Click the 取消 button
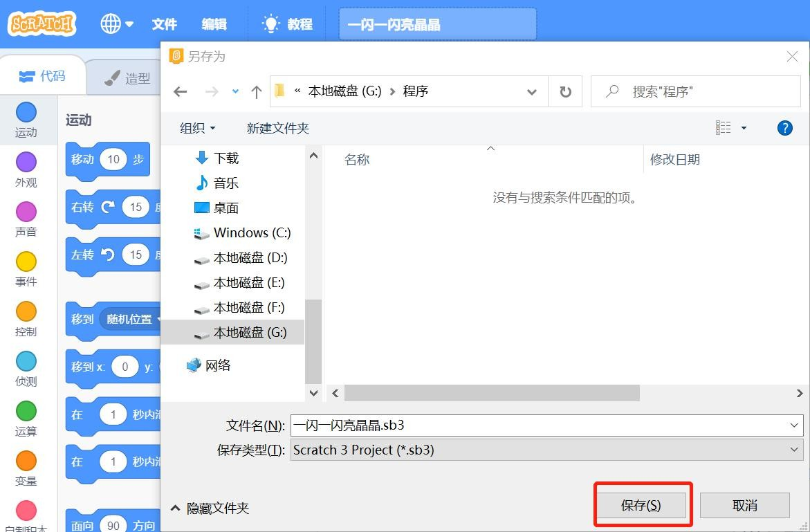 pos(744,505)
